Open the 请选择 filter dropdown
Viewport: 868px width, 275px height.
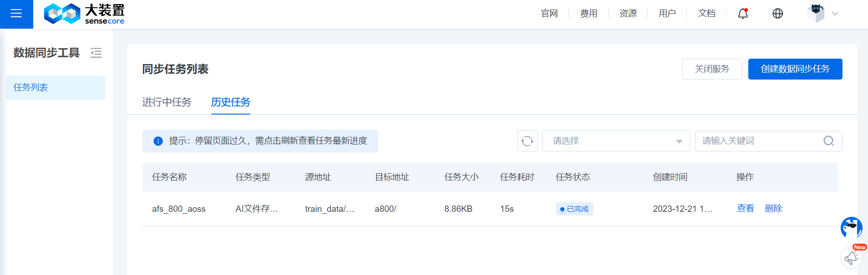click(x=615, y=141)
